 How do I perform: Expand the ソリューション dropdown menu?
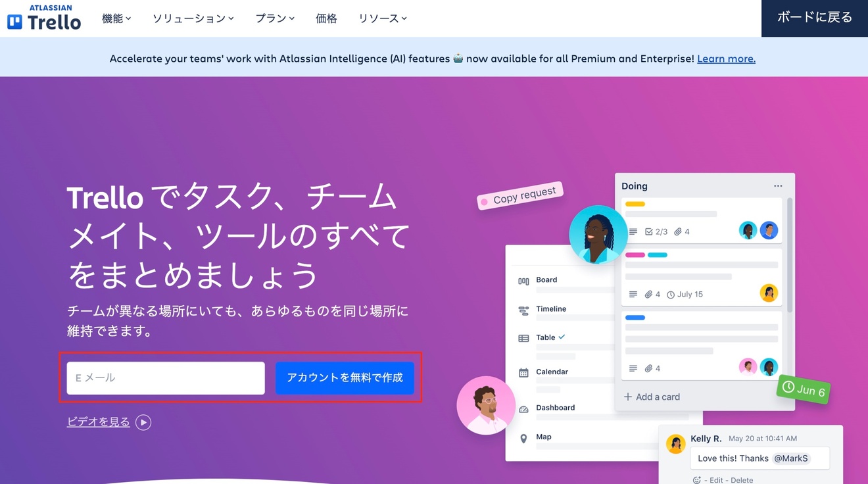[193, 18]
